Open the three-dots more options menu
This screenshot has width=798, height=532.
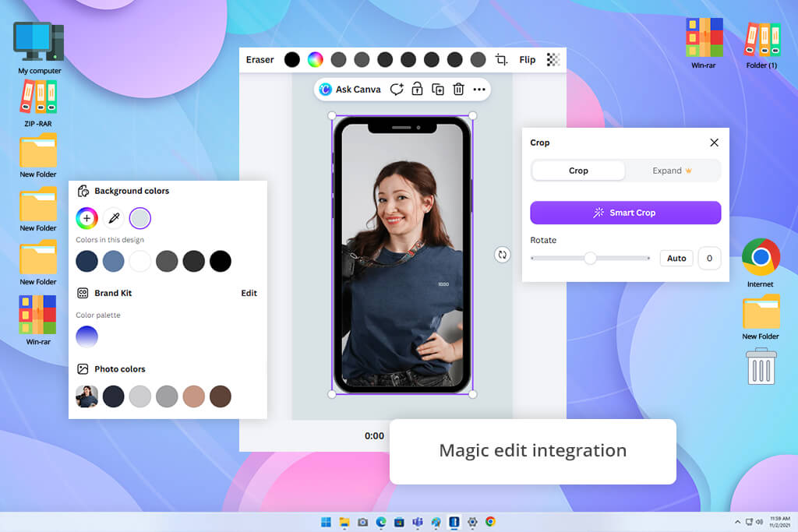(x=479, y=90)
